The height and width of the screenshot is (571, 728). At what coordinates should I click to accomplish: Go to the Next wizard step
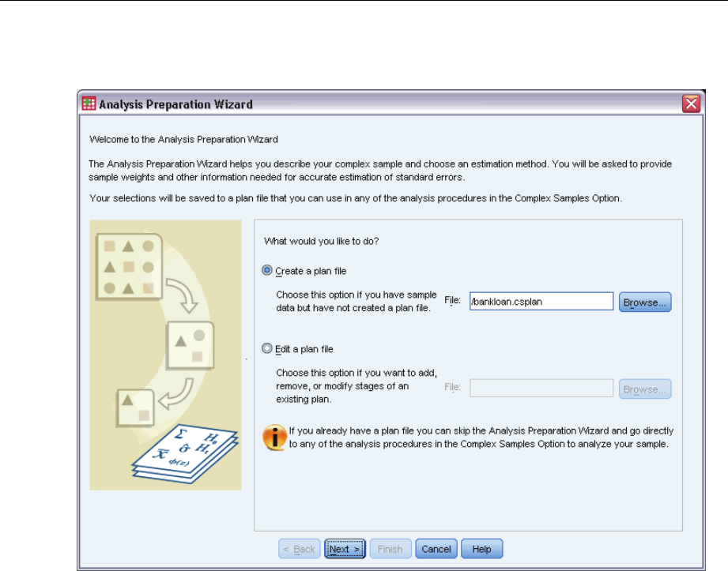[x=345, y=549]
